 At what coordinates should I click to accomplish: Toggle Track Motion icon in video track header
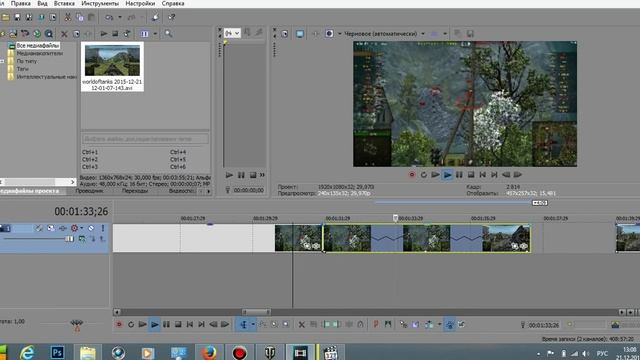(51, 228)
